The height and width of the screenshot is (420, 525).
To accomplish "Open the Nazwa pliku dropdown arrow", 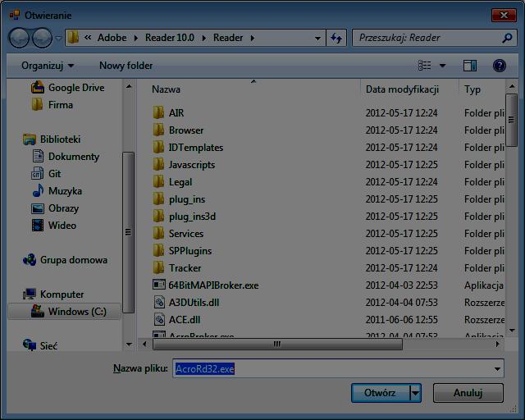I will pos(497,369).
